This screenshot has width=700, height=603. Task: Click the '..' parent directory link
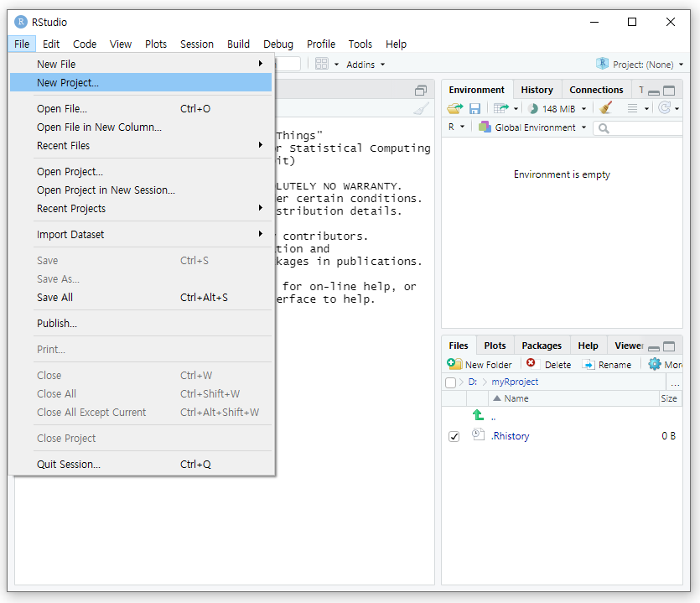(493, 418)
